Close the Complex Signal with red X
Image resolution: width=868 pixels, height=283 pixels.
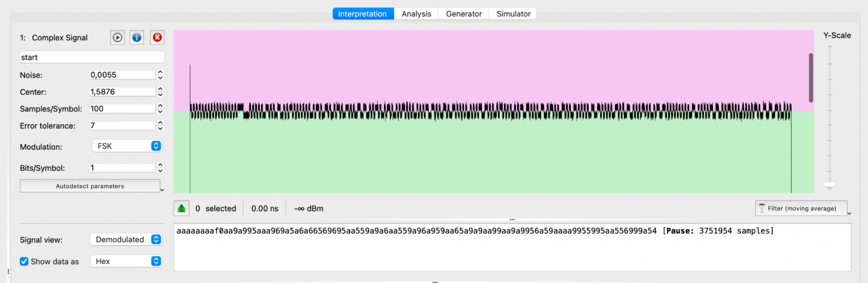[157, 37]
